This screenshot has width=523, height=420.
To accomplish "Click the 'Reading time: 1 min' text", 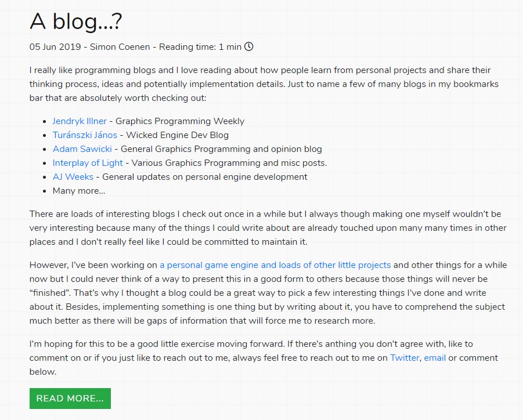I will tap(200, 46).
